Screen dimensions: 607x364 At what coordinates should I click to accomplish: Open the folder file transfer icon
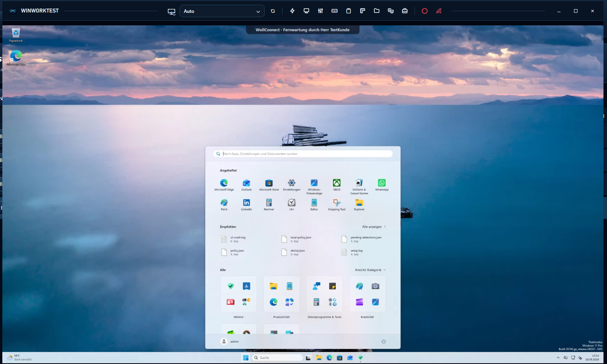pos(377,11)
